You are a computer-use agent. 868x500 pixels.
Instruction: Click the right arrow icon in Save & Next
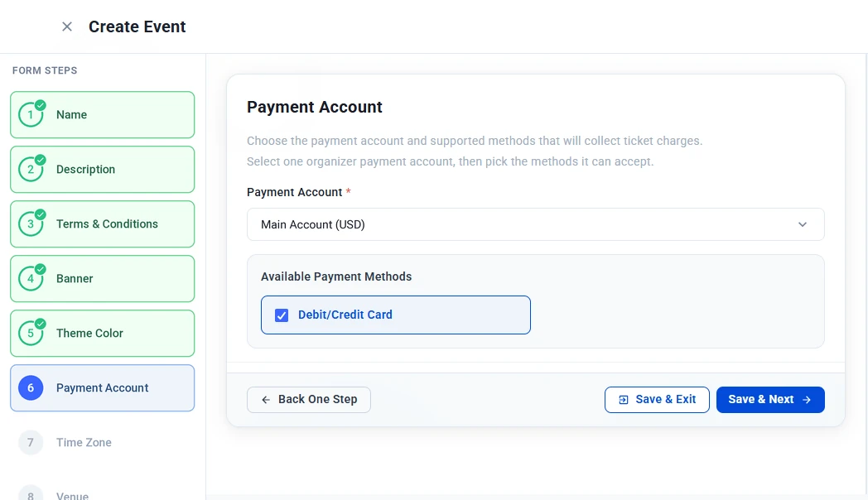coord(807,399)
